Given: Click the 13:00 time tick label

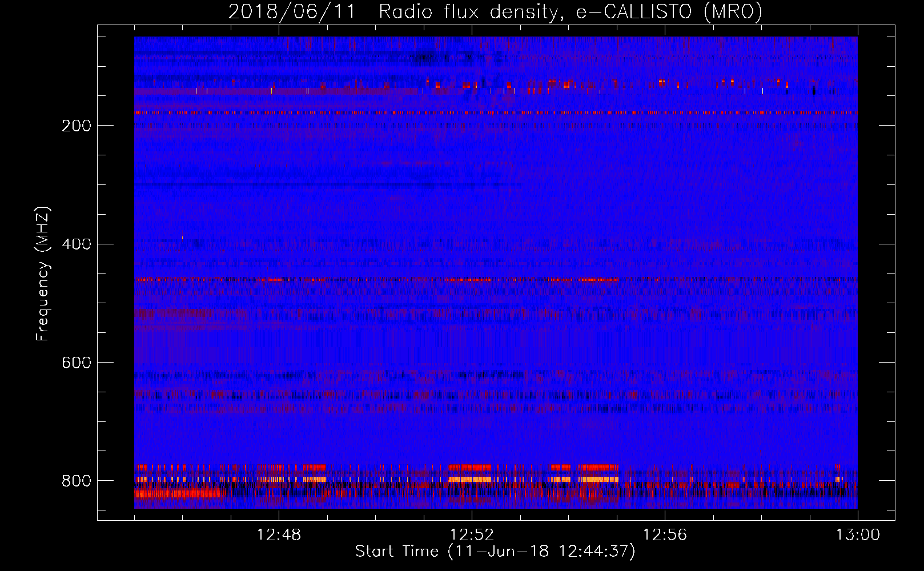Looking at the screenshot, I should [858, 535].
